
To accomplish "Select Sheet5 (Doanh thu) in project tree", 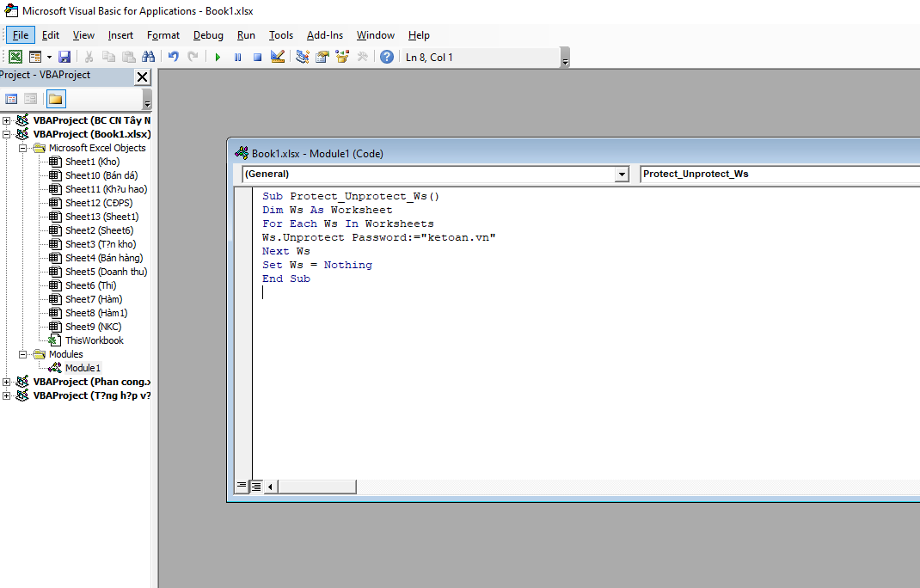I will 106,272.
